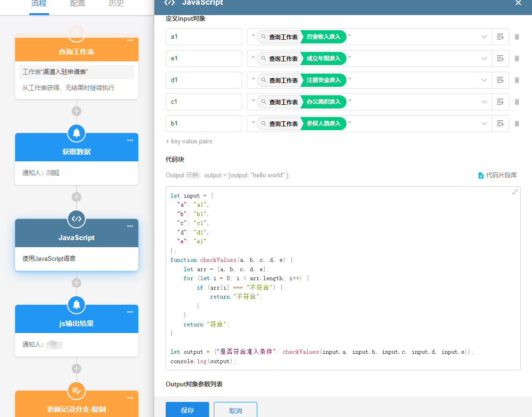Add new key-value pairs row
This screenshot has height=417, width=532.
click(189, 142)
